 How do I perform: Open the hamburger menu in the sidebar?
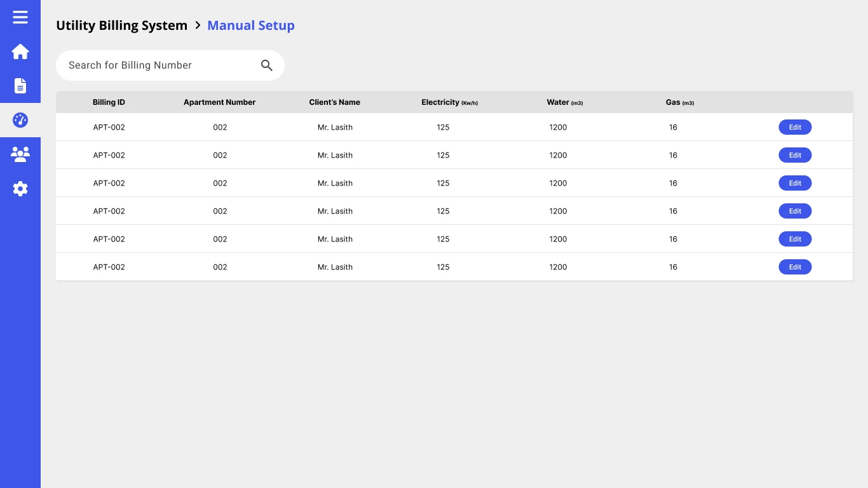point(20,17)
